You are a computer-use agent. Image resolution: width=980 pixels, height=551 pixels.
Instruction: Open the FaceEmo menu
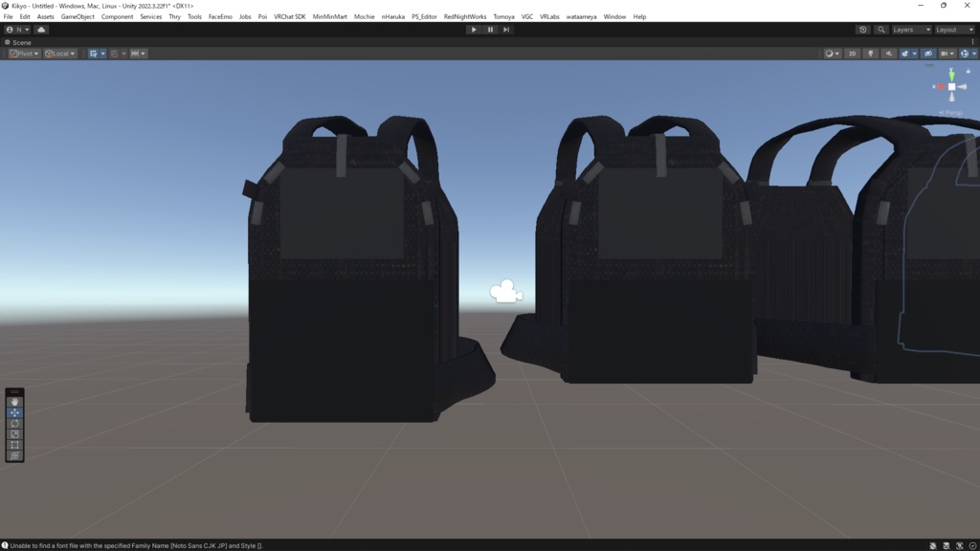(220, 17)
